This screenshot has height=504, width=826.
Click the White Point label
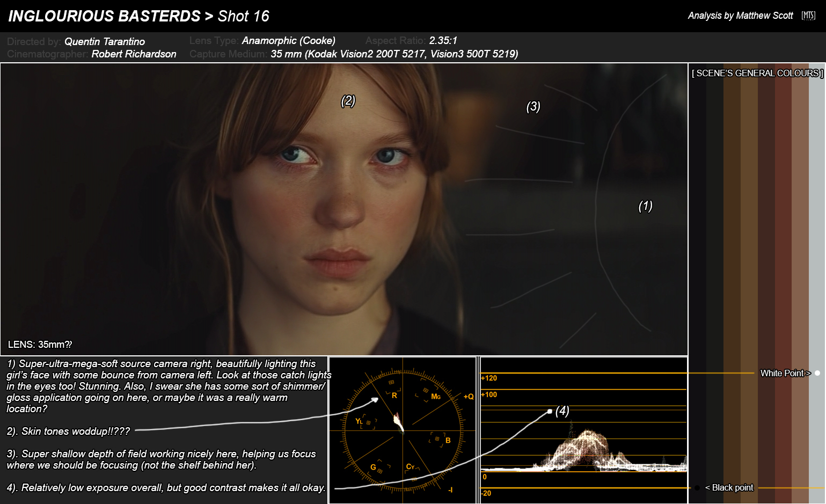785,373
